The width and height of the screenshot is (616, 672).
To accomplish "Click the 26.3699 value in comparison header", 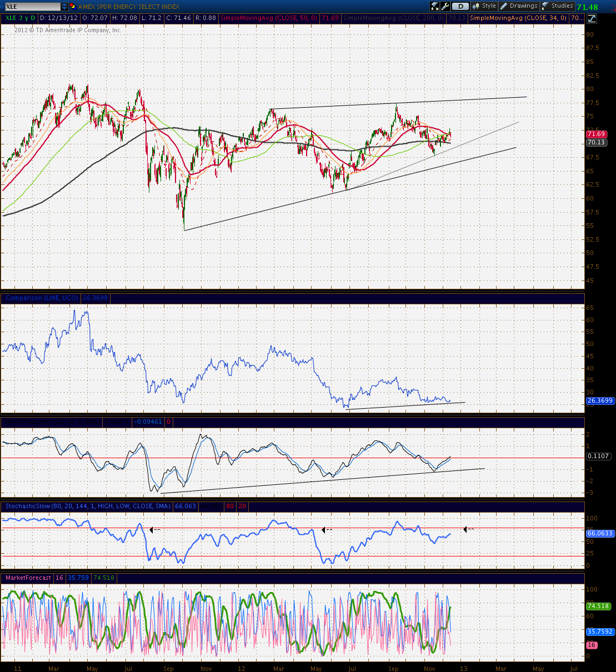I will tap(95, 298).
